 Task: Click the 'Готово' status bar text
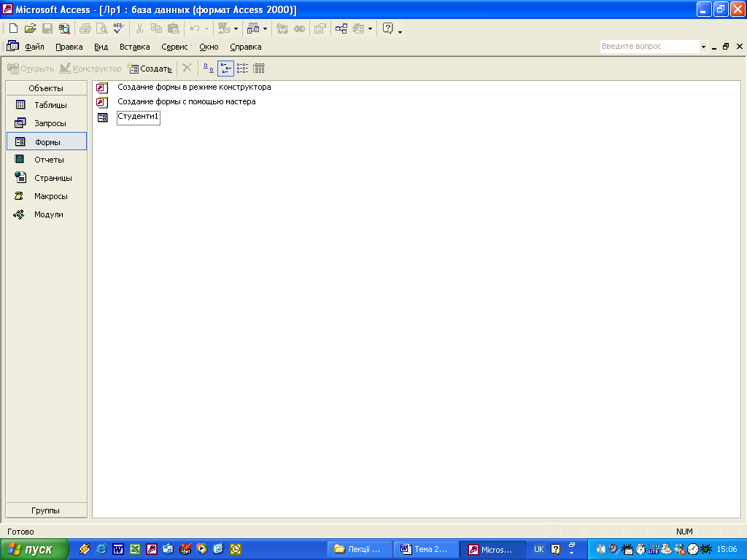(20, 532)
